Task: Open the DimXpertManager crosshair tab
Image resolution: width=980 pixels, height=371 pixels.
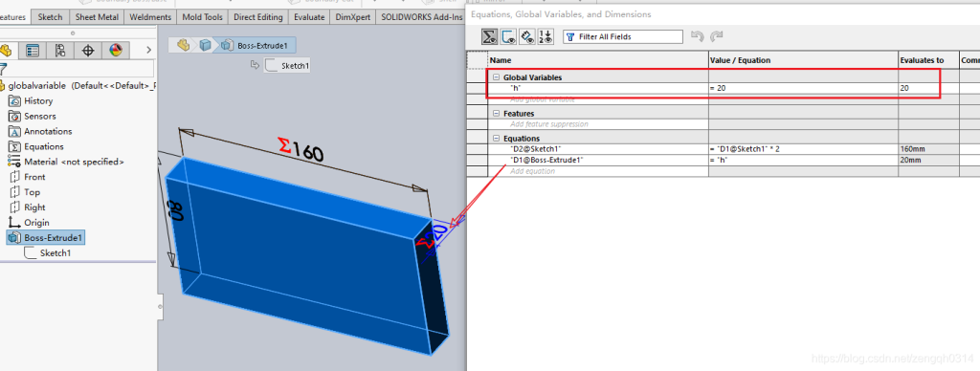Action: [x=88, y=51]
